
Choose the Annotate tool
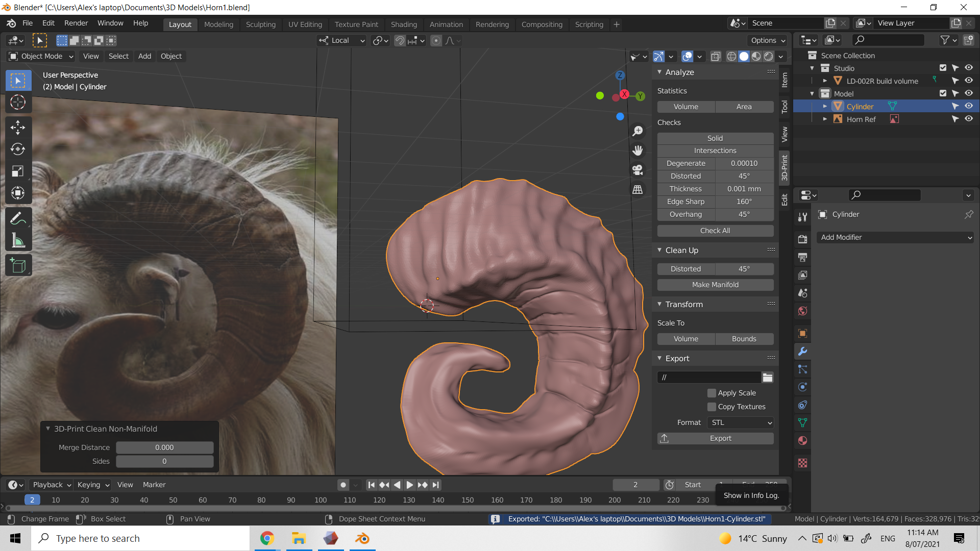coord(18,218)
